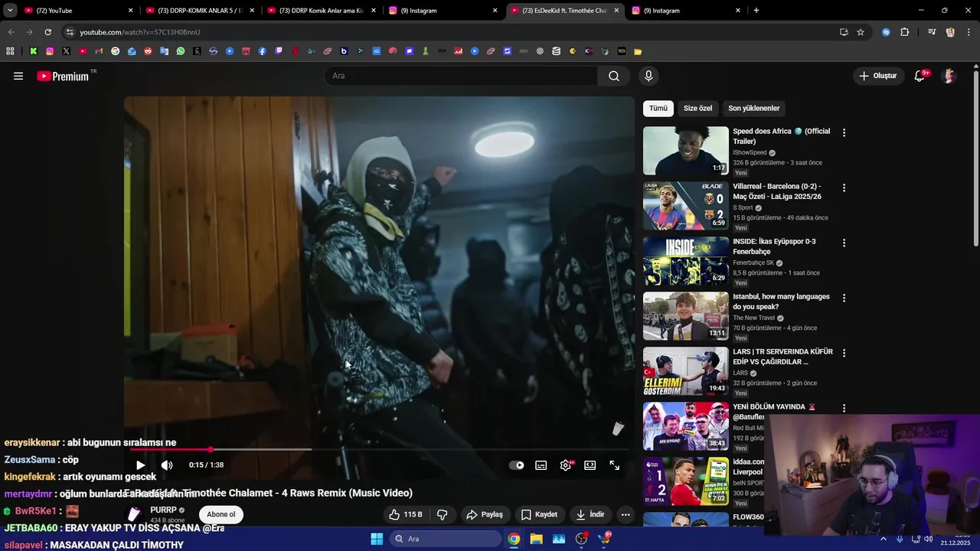Like the video (115 B)
Viewport: 980px width, 551px height.
coord(405,514)
